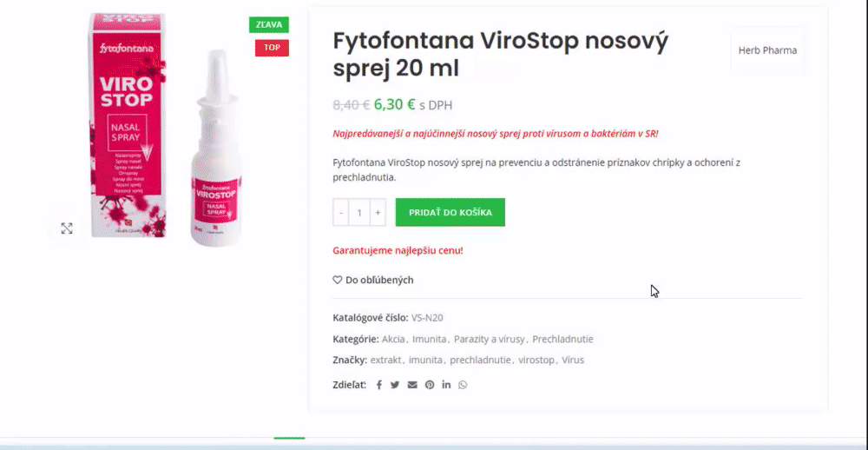868x450 pixels.
Task: Open the Prechladnutie category link
Action: pos(562,339)
